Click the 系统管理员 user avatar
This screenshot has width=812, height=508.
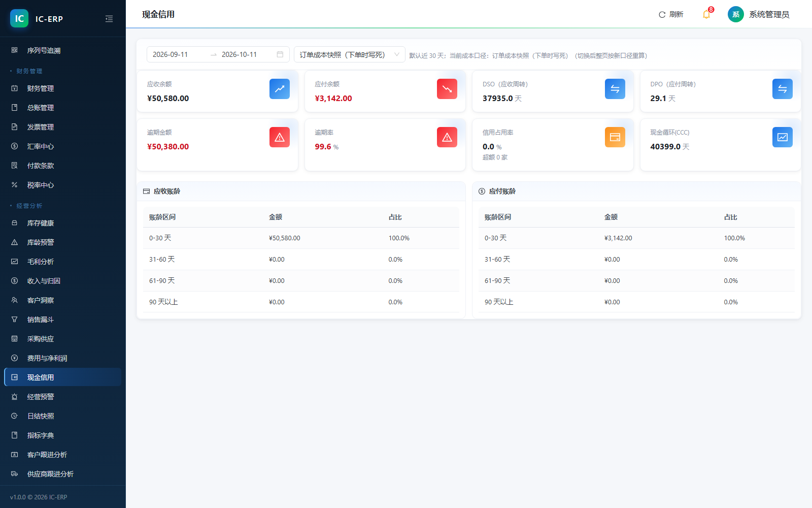coord(735,14)
